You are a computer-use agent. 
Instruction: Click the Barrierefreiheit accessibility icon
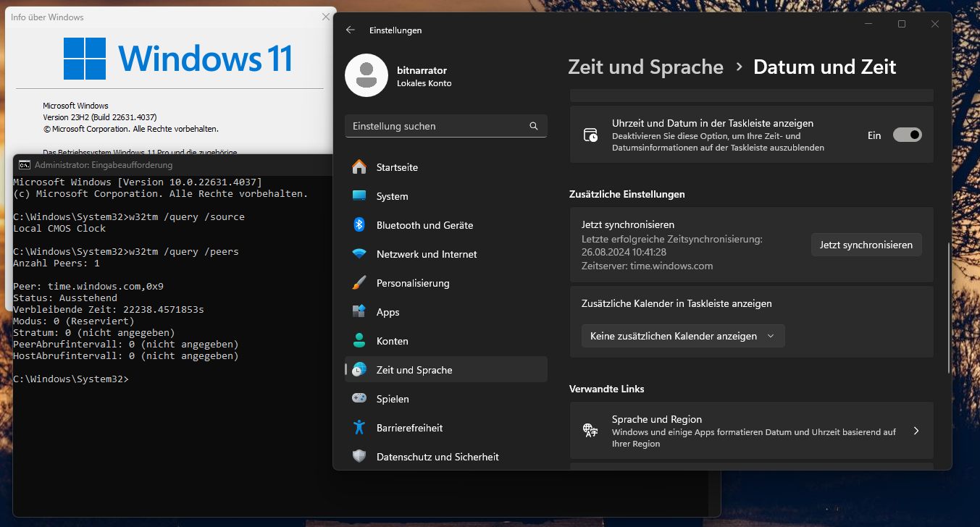tap(359, 428)
